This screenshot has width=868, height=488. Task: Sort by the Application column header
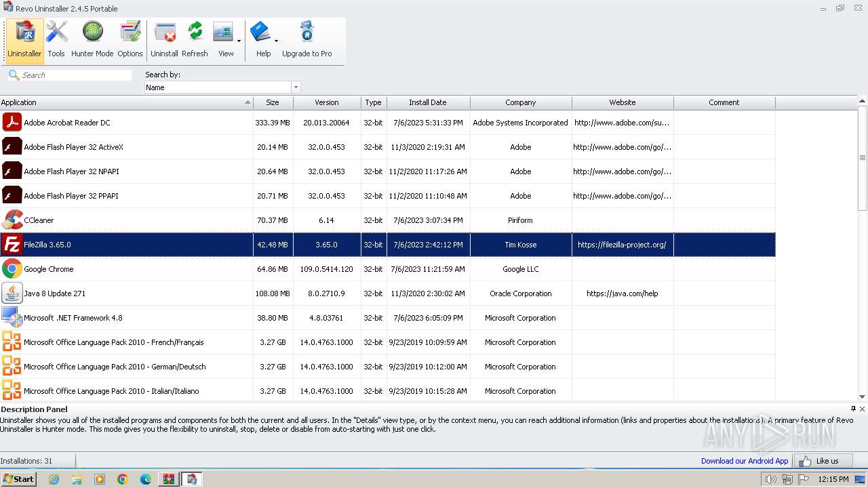point(126,102)
